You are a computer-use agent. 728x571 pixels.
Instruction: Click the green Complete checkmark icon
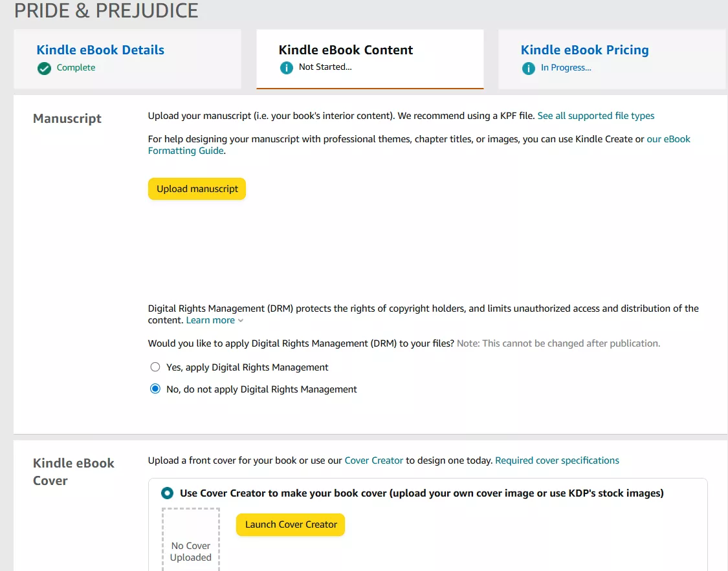[44, 68]
